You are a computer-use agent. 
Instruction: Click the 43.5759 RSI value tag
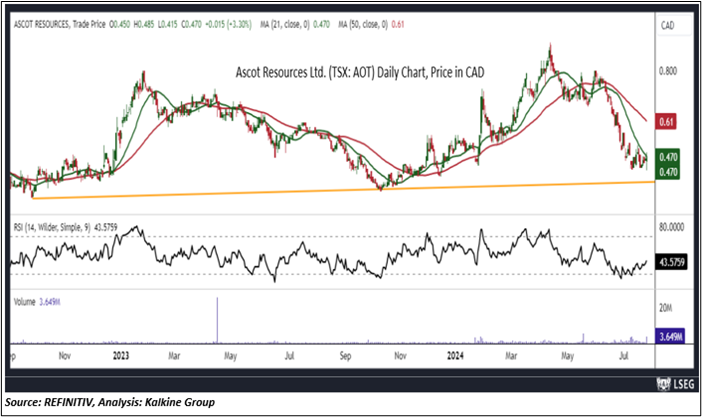pyautogui.click(x=668, y=262)
